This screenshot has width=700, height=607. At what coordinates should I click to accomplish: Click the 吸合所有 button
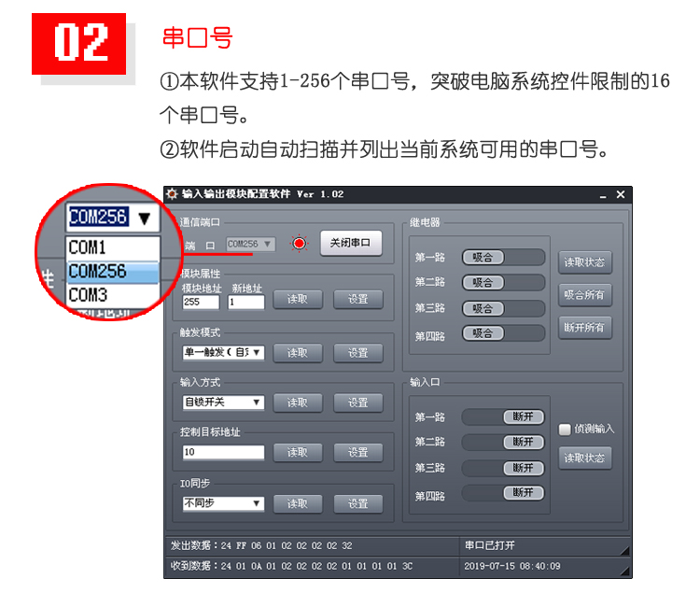585,295
